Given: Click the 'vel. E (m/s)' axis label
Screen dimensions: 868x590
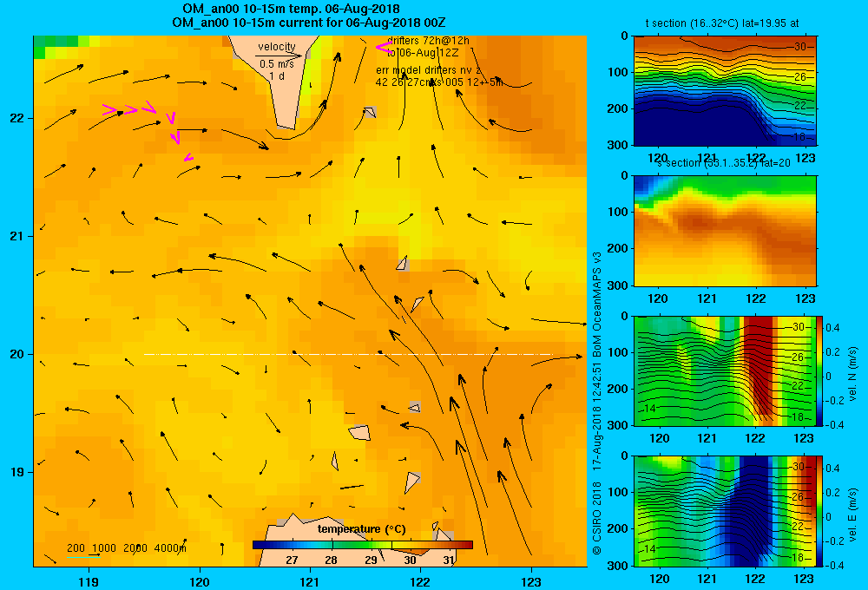Looking at the screenshot, I should pyautogui.click(x=852, y=515).
